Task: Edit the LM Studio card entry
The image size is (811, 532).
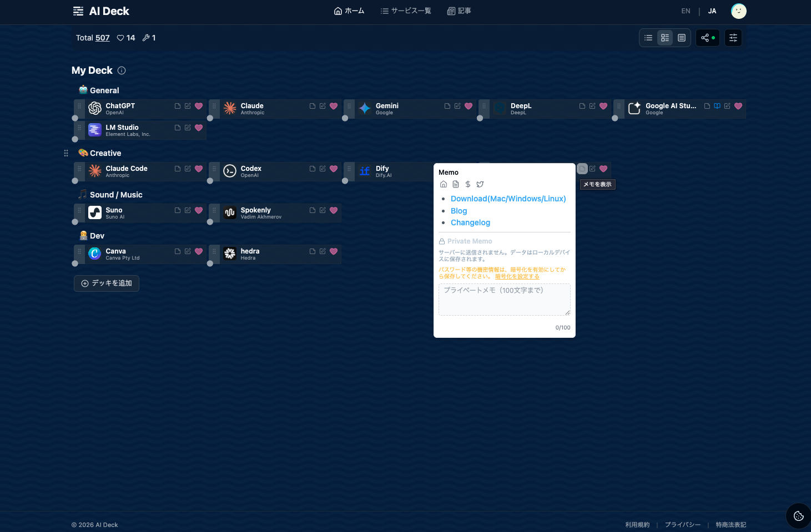Action: point(188,128)
